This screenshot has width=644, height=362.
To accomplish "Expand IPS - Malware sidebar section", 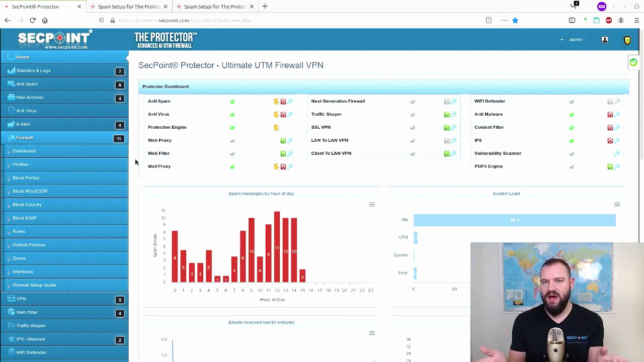I will click(64, 339).
